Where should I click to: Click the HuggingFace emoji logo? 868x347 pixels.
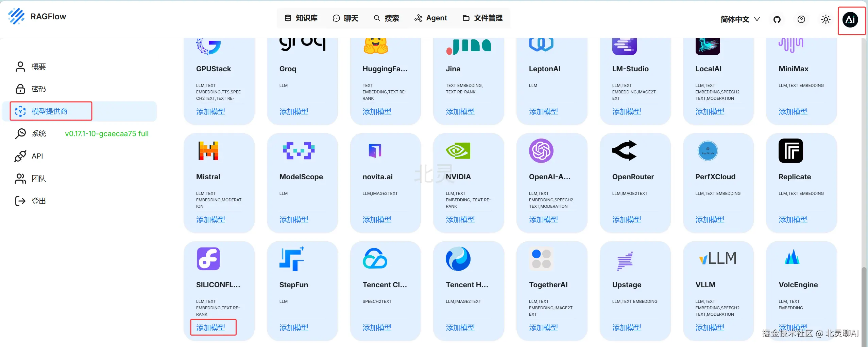[x=375, y=46]
